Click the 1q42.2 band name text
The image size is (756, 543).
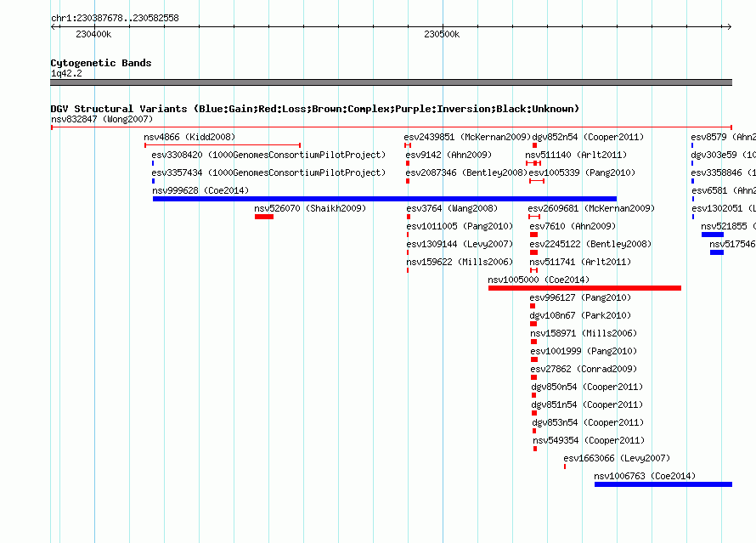coord(66,73)
